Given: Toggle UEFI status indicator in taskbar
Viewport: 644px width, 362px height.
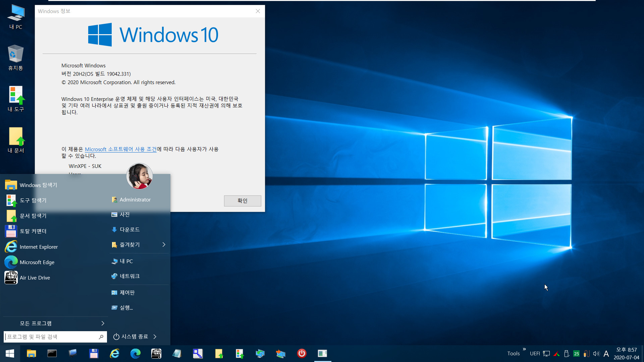Looking at the screenshot, I should 534,354.
